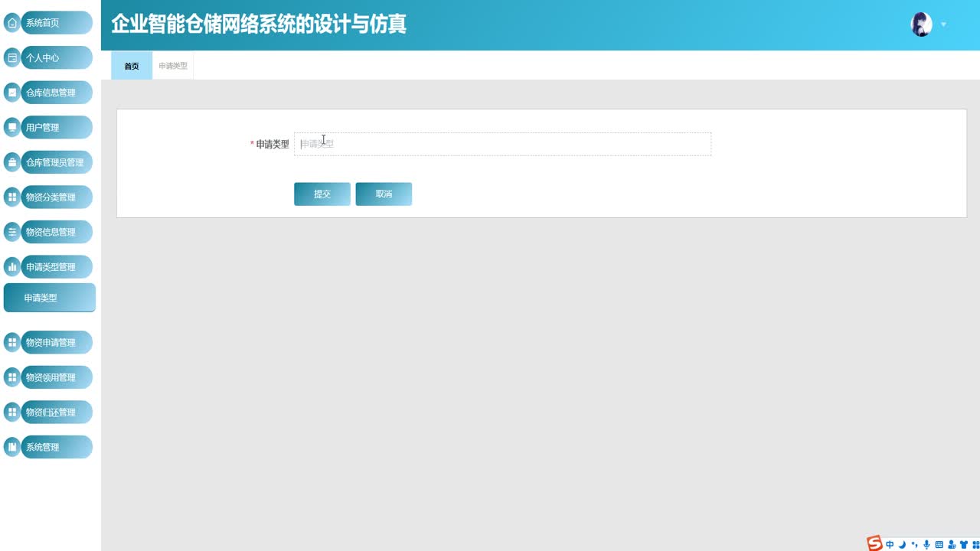Expand the 仓库信息管理 menu
The width and height of the screenshot is (980, 551).
[57, 93]
